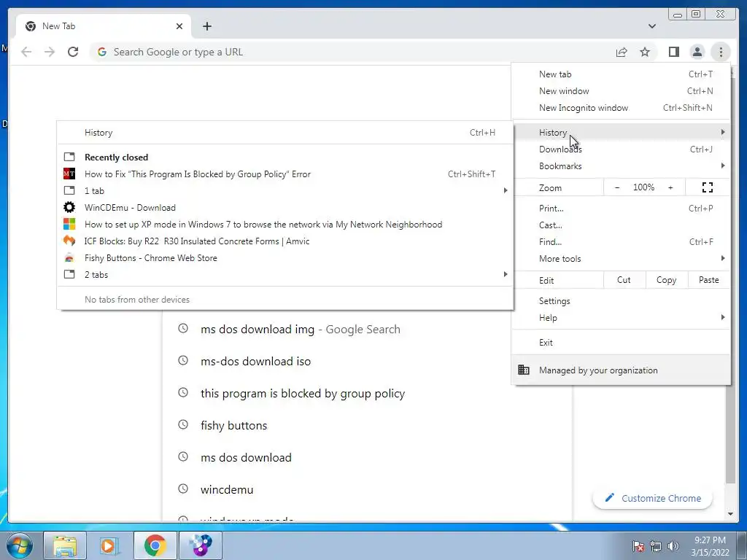The width and height of the screenshot is (747, 560).
Task: Select Exit from the Chrome menu
Action: (621, 343)
